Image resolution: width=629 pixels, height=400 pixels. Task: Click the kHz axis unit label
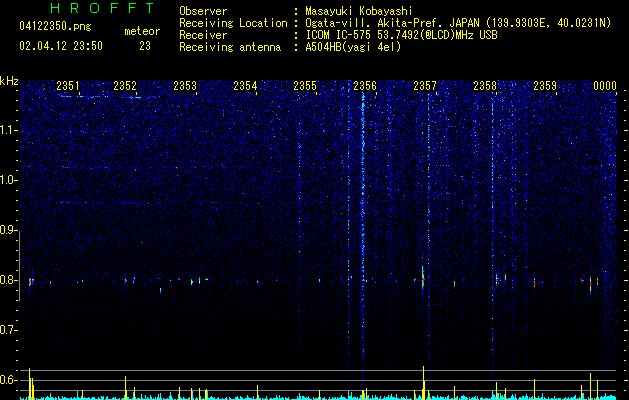[x=9, y=81]
